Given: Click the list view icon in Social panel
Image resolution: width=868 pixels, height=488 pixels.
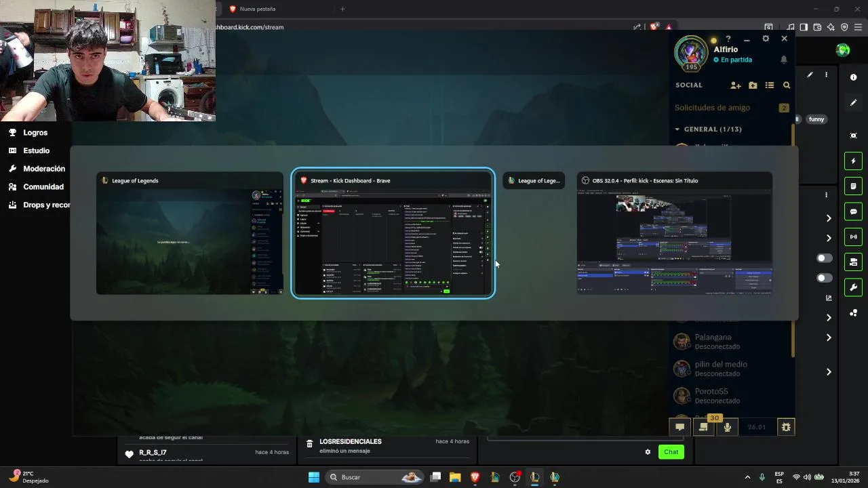Looking at the screenshot, I should [x=770, y=85].
